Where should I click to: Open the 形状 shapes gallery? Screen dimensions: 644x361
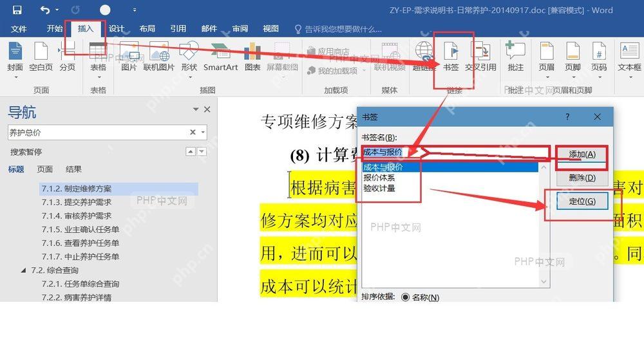tap(189, 59)
